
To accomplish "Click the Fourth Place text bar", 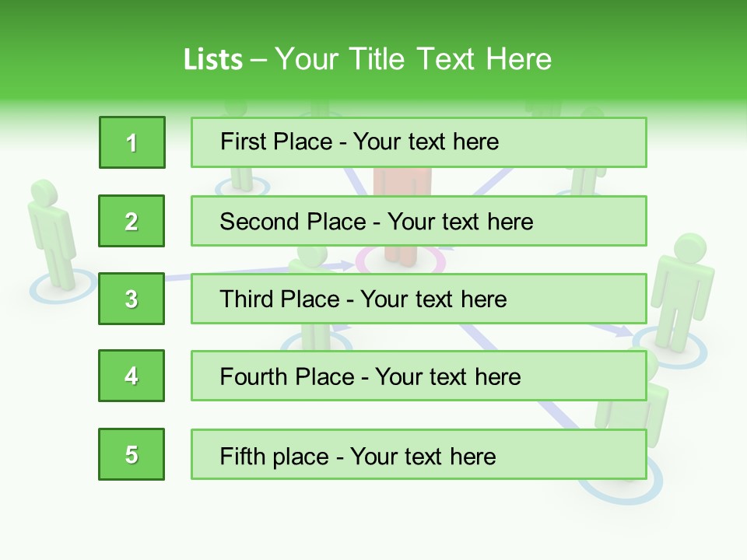I will click(x=419, y=376).
